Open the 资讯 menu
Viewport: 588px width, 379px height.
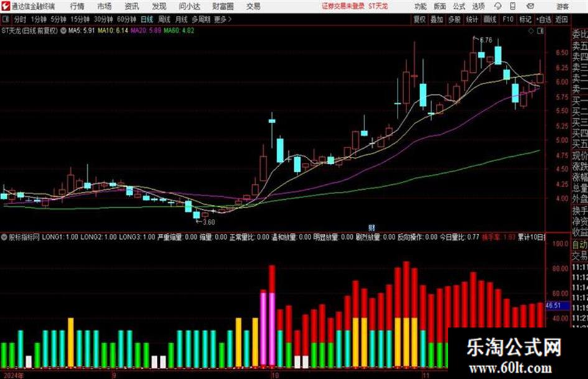pos(132,6)
